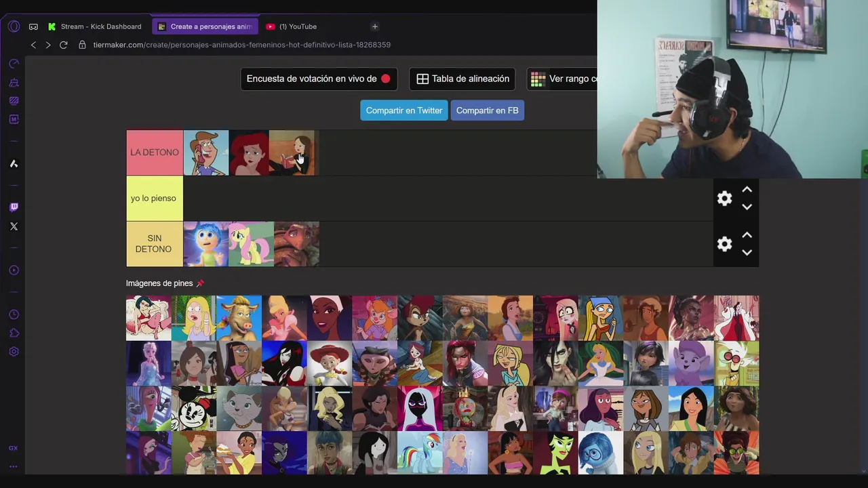The height and width of the screenshot is (488, 868).
Task: Pick the green-skinned woman in black image
Action: 555,453
